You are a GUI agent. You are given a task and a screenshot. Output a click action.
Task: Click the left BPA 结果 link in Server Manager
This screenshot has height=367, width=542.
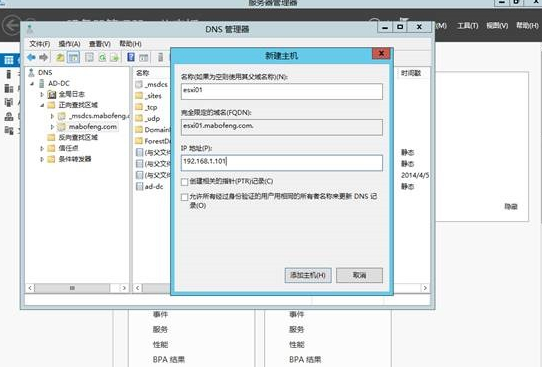point(169,359)
